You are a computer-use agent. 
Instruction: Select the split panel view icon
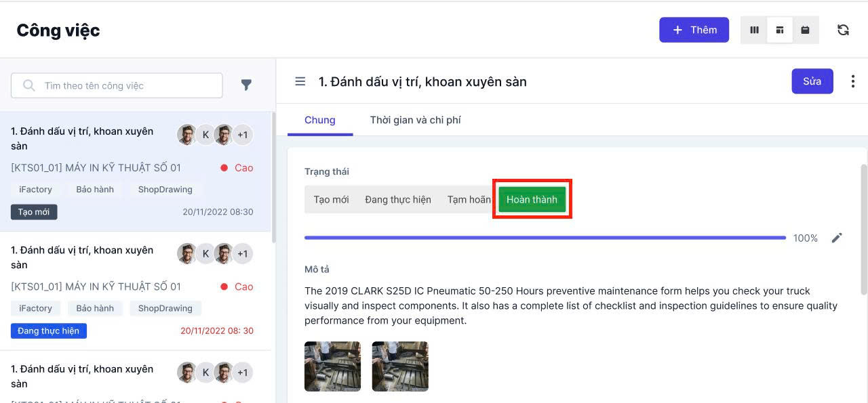coord(780,30)
